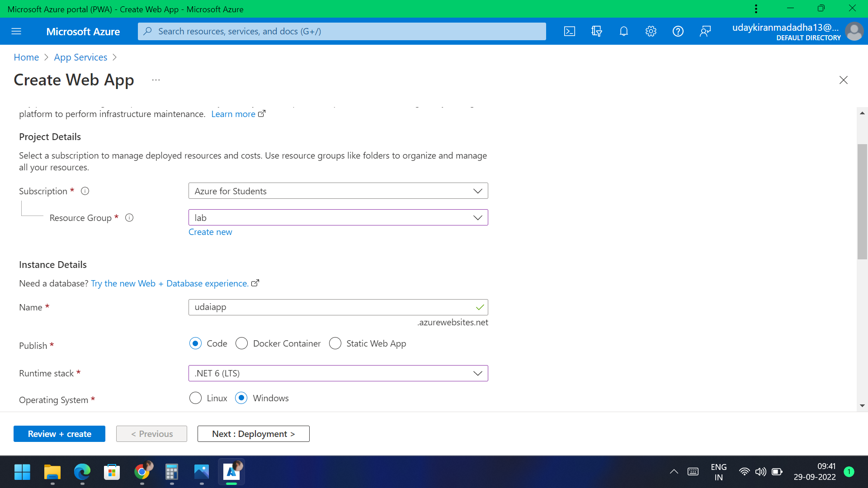Open the Notifications bell

point(624,31)
